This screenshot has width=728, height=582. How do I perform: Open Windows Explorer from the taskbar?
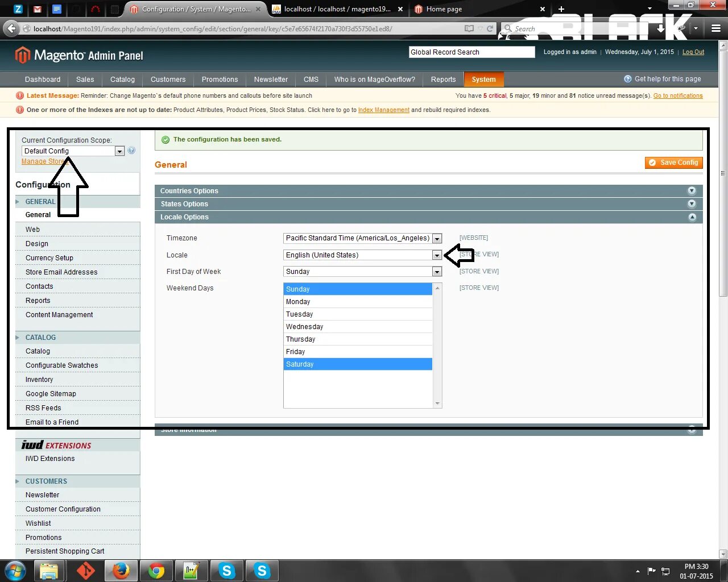point(49,571)
